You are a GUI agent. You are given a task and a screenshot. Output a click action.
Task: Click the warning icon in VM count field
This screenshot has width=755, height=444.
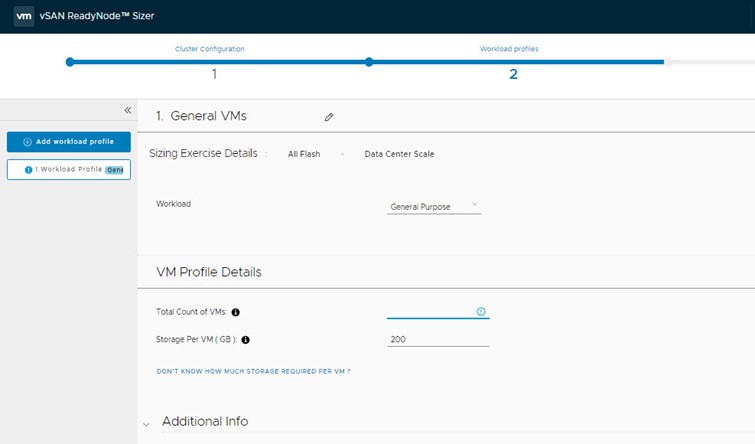pos(481,312)
